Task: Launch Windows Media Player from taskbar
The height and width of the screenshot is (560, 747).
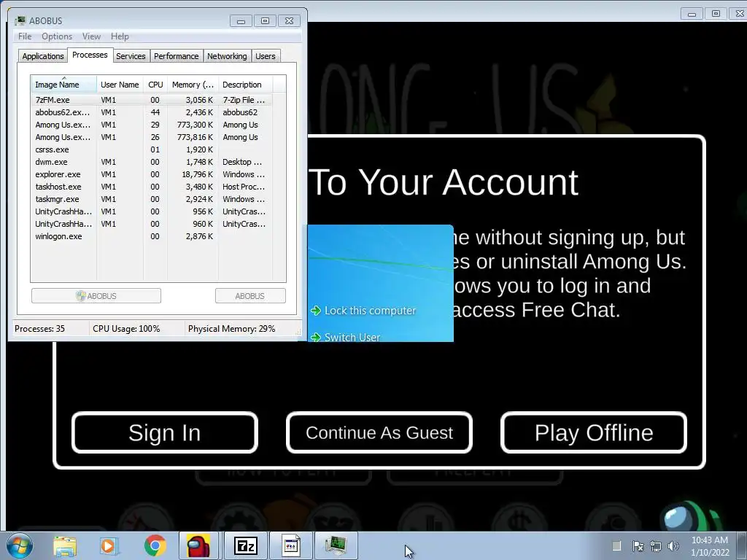Action: point(108,545)
